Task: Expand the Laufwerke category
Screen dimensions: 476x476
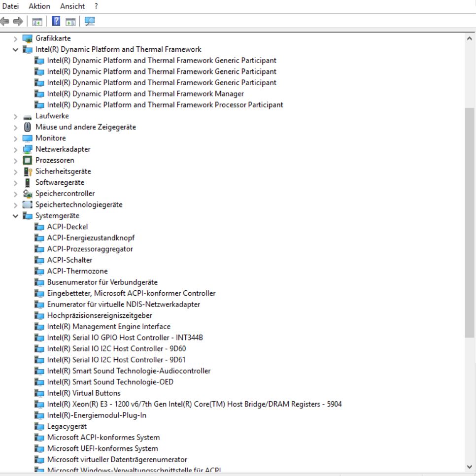Action: pos(15,117)
